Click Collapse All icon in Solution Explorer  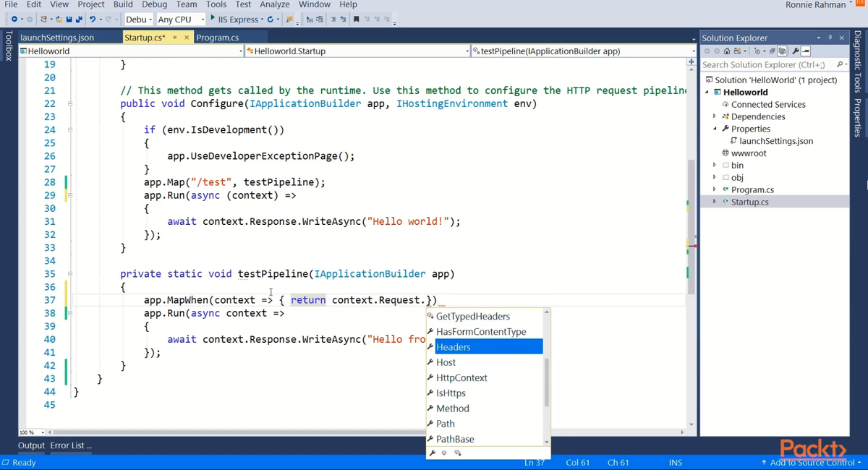pos(772,51)
